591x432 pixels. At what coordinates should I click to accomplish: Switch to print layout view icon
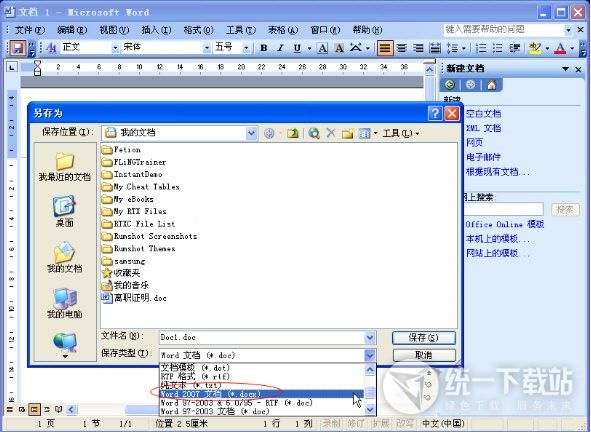tap(34, 409)
